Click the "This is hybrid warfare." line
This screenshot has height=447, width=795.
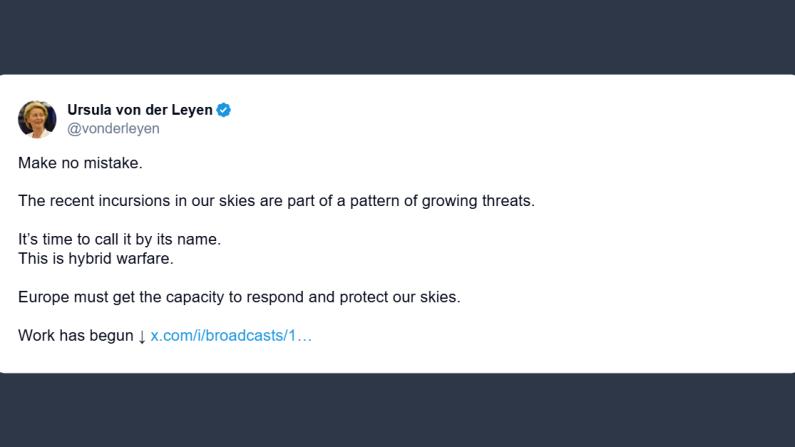tap(96, 259)
